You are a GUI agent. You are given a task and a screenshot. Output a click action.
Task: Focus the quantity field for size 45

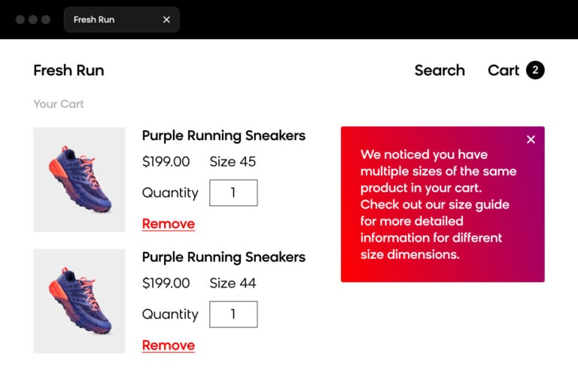(x=233, y=193)
